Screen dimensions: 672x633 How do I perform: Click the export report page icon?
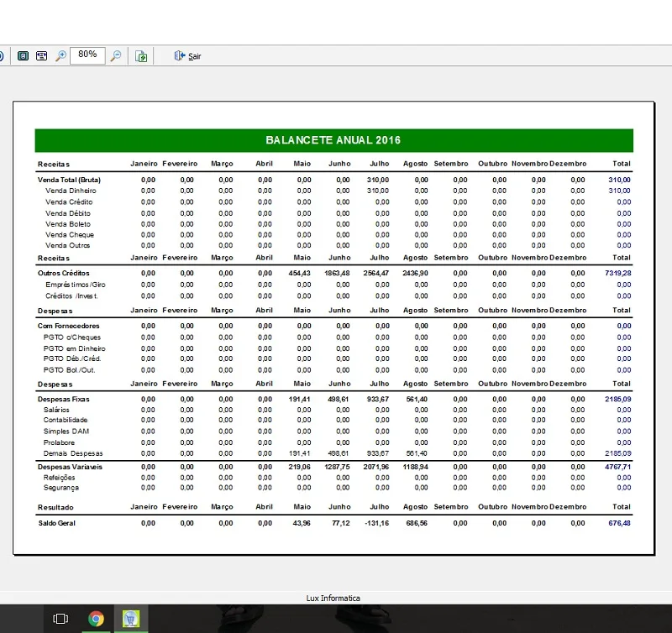[141, 56]
